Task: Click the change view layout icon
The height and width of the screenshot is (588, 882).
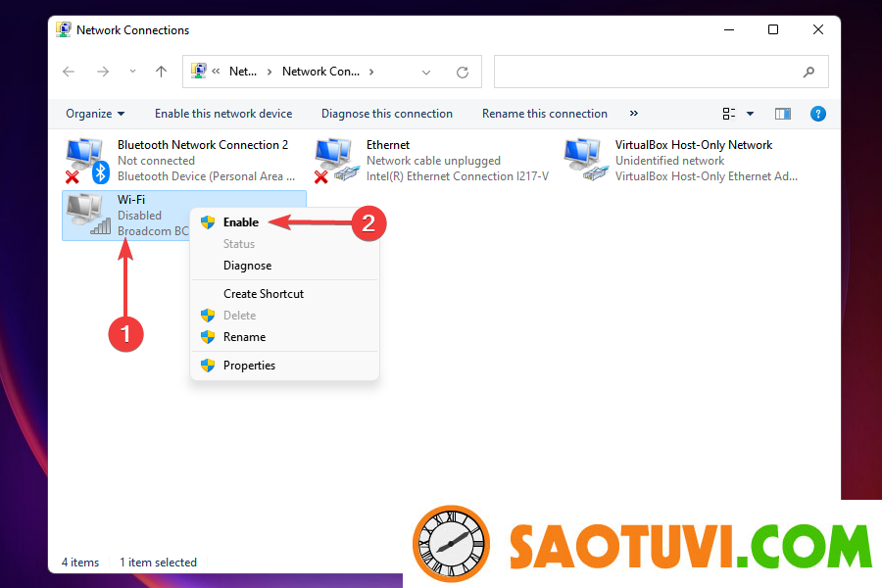Action: click(729, 114)
